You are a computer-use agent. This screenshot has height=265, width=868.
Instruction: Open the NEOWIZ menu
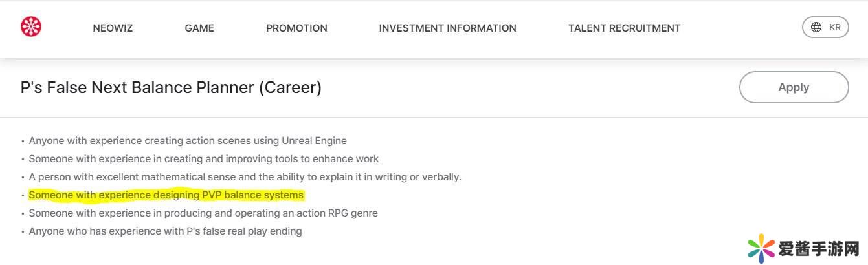(x=113, y=28)
